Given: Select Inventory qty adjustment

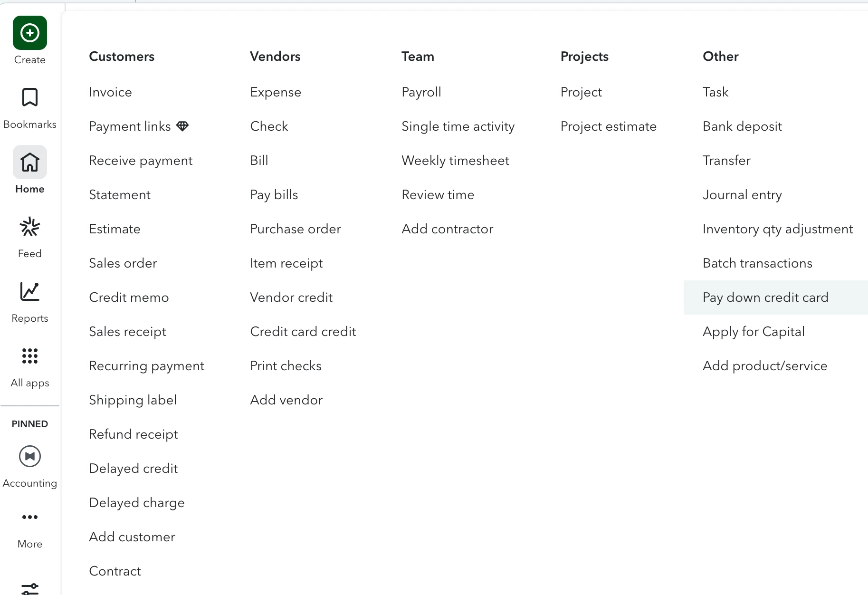Looking at the screenshot, I should [778, 229].
